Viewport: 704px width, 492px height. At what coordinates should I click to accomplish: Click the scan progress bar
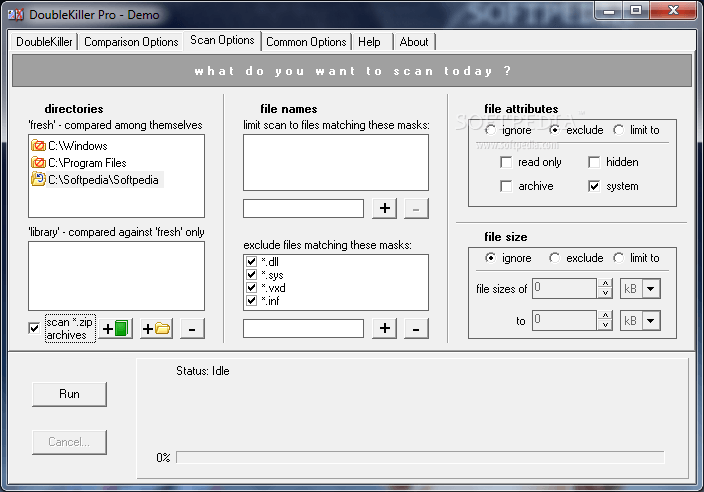click(x=420, y=457)
